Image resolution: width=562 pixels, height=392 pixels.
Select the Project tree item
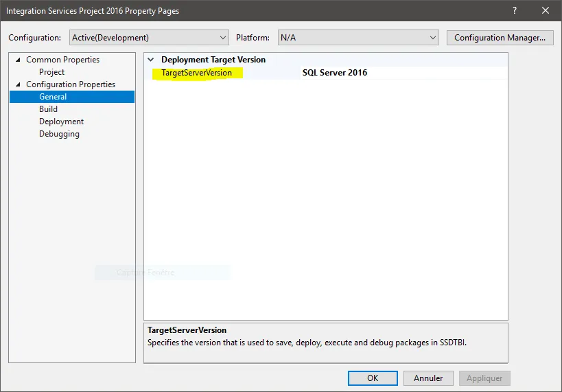pos(51,72)
